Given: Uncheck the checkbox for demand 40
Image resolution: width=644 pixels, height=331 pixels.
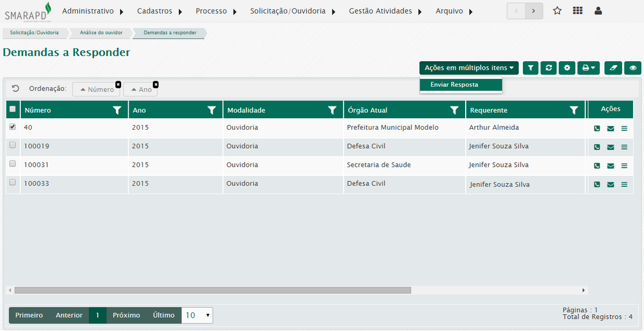Looking at the screenshot, I should coord(13,127).
